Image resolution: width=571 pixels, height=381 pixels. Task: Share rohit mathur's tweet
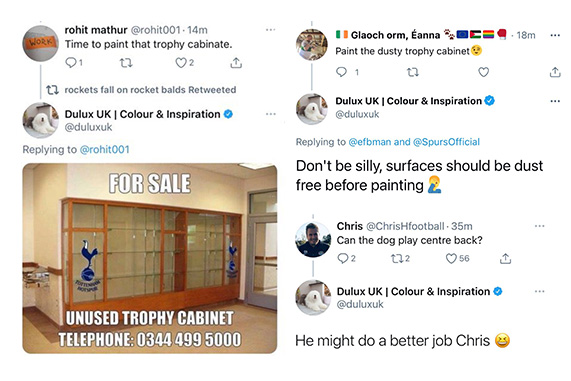click(236, 63)
